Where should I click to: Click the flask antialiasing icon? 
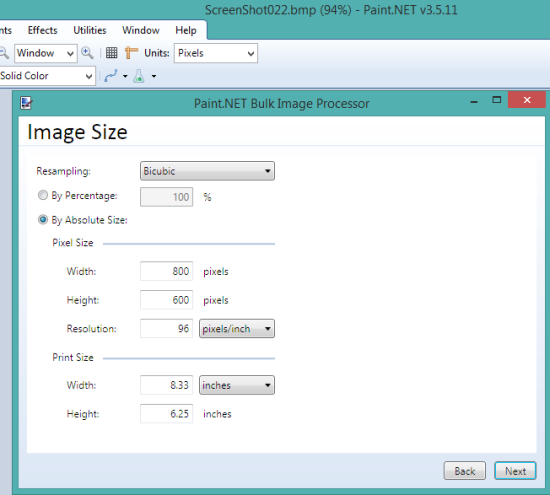click(x=139, y=76)
